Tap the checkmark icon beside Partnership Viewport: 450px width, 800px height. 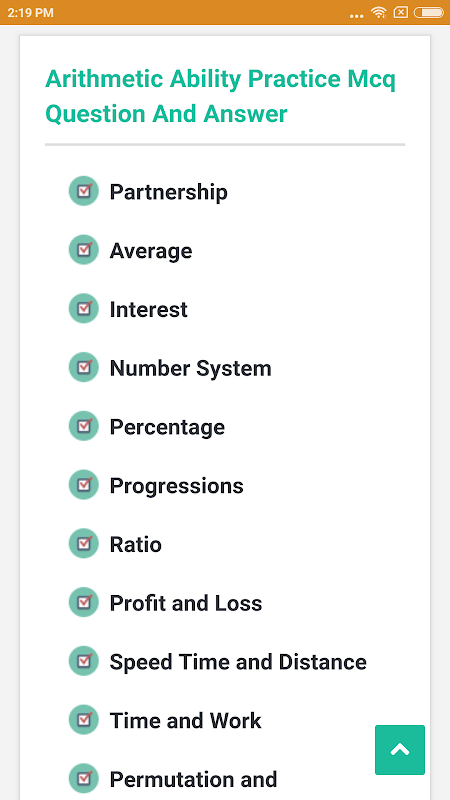pyautogui.click(x=84, y=191)
